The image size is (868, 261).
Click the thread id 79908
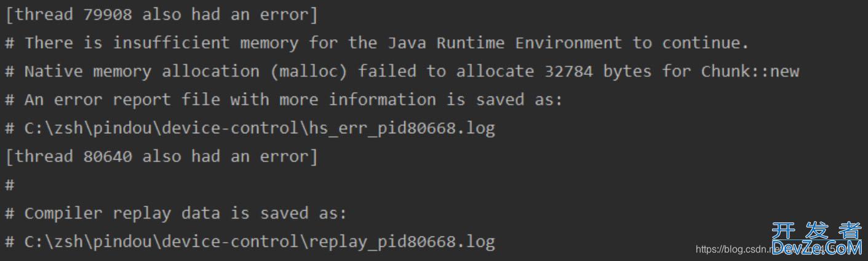click(x=107, y=15)
